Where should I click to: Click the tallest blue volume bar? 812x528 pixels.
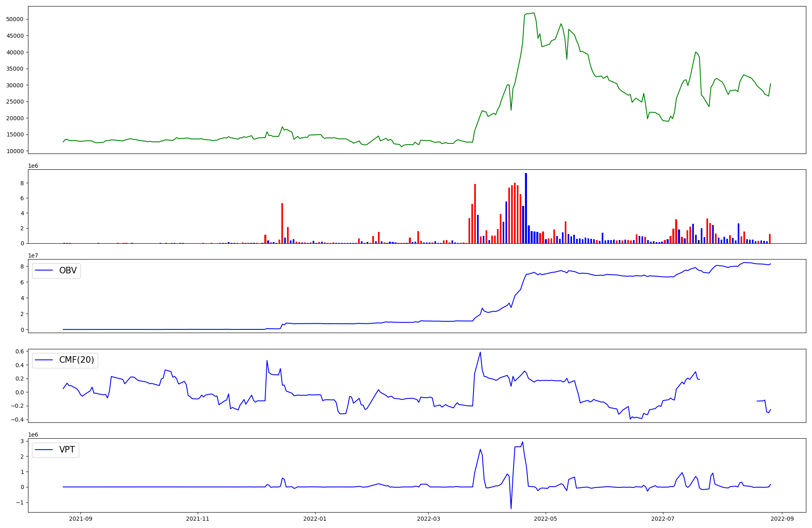click(526, 208)
